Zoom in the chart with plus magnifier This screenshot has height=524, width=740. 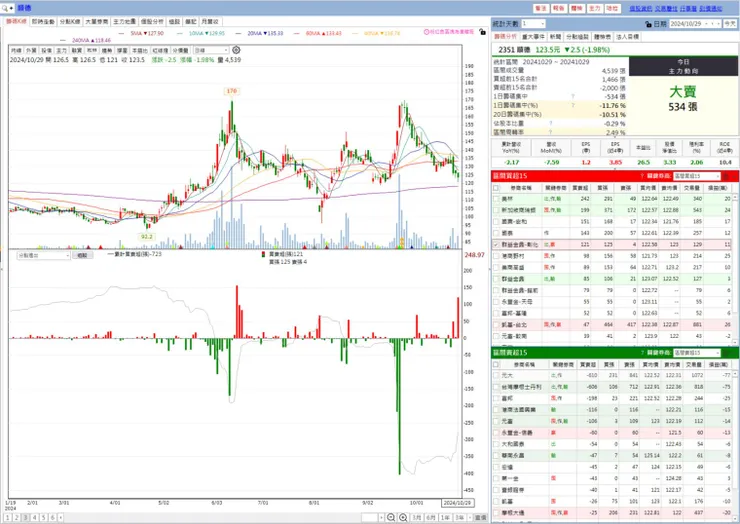click(403, 517)
